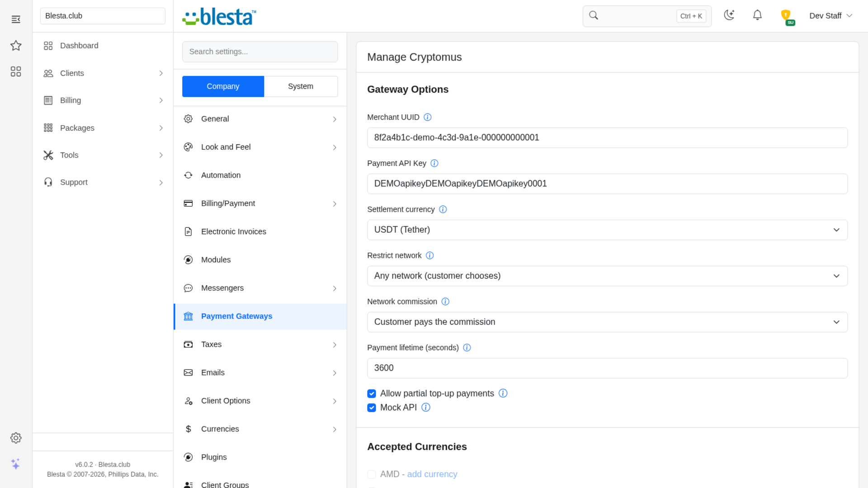Screen dimensions: 868x488
Task: Go to Dashboard
Action: (103, 46)
